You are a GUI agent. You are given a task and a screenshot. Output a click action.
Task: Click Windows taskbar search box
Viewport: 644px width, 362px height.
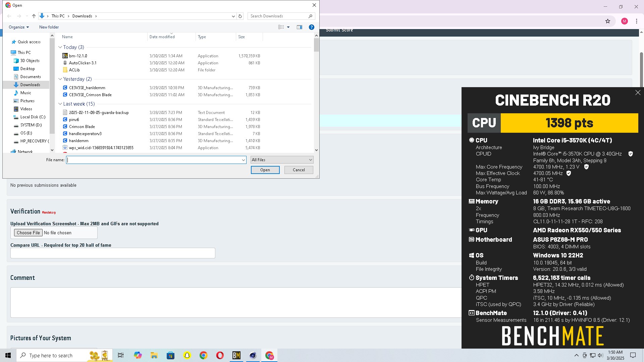[x=64, y=355]
